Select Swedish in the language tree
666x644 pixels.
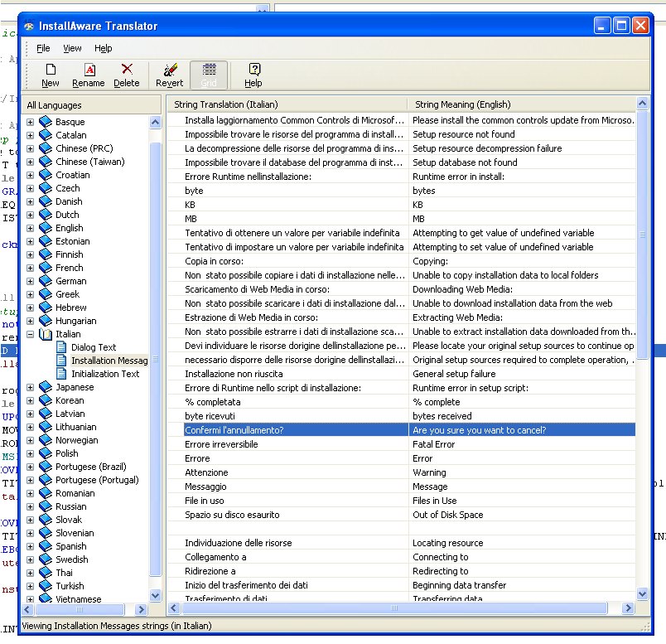(72, 559)
